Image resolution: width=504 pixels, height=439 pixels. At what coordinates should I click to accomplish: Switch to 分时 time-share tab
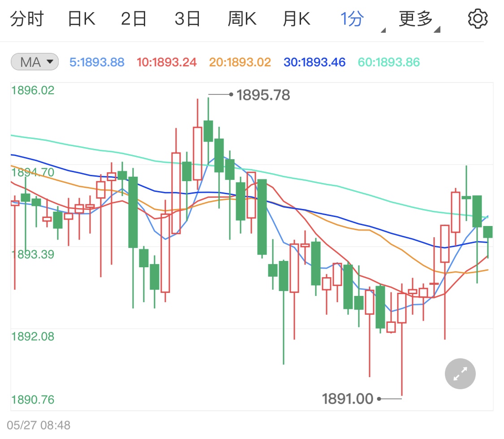pyautogui.click(x=27, y=19)
